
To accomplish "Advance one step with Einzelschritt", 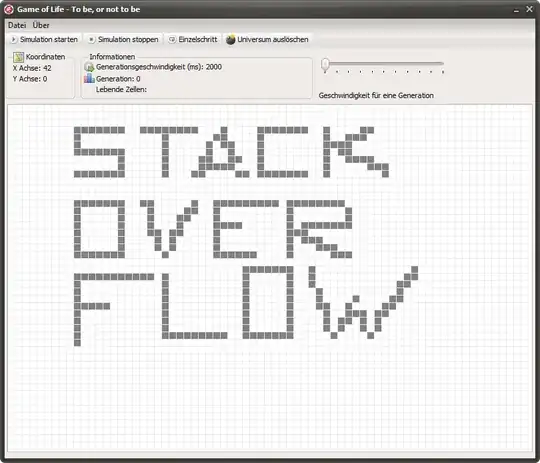I will (193, 40).
